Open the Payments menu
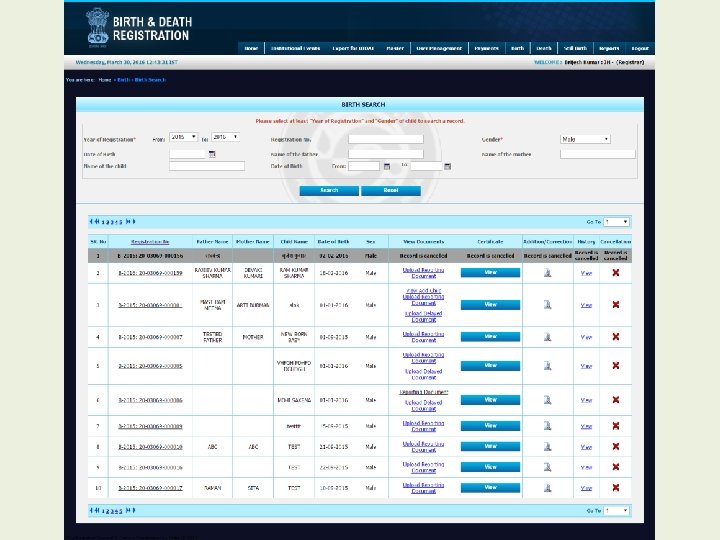 coord(486,48)
